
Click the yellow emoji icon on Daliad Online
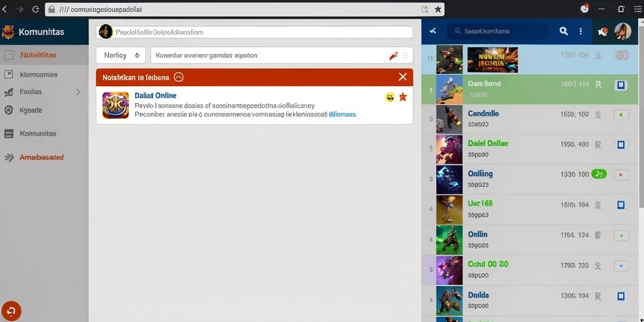[x=390, y=97]
